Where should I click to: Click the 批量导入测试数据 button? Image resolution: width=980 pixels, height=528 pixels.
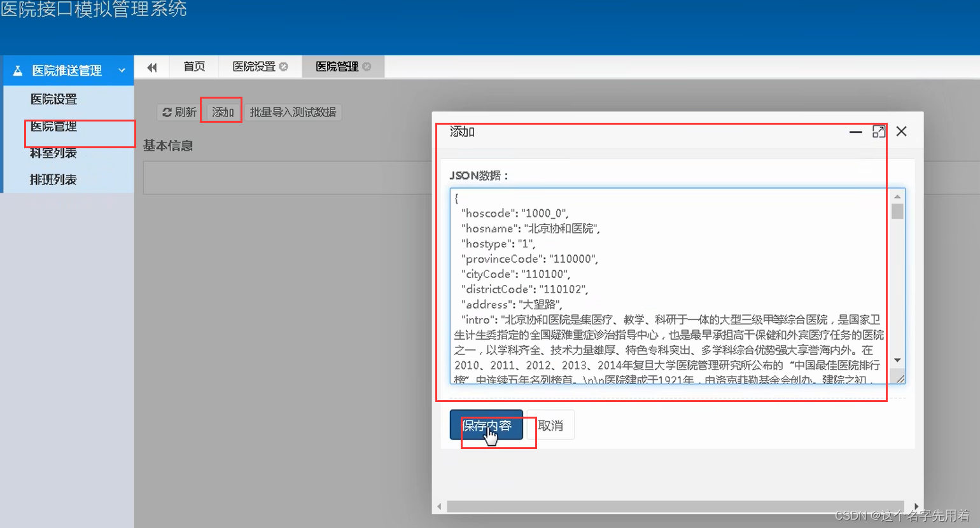coord(293,112)
